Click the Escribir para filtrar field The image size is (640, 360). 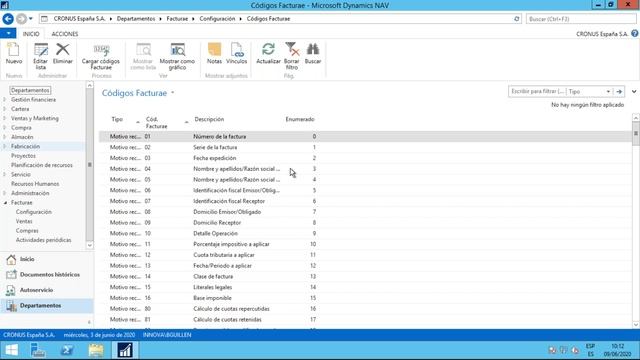(x=538, y=91)
